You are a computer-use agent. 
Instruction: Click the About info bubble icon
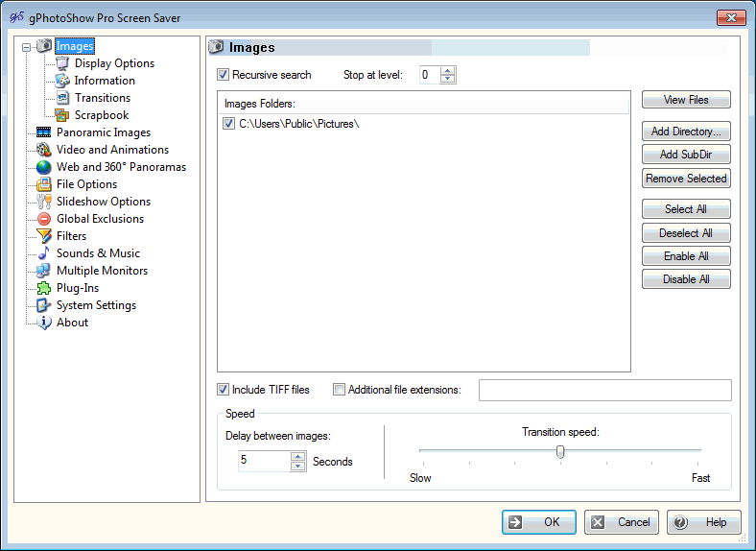[44, 323]
